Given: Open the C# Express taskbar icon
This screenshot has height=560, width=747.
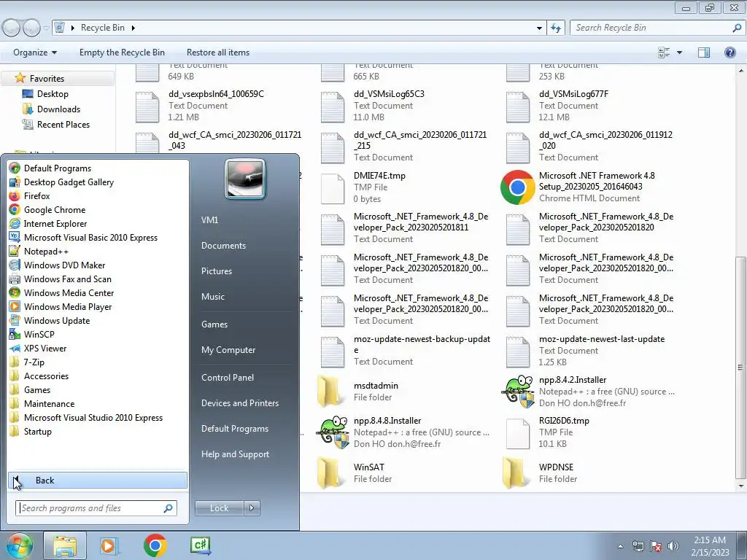Looking at the screenshot, I should tap(200, 545).
